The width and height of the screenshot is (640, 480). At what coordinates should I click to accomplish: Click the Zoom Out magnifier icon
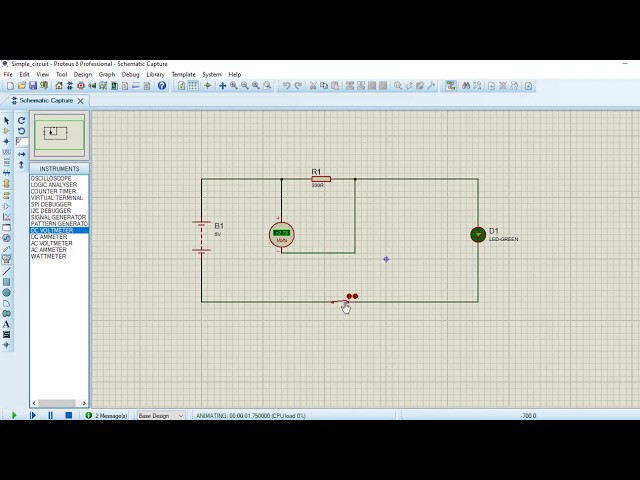click(244, 86)
